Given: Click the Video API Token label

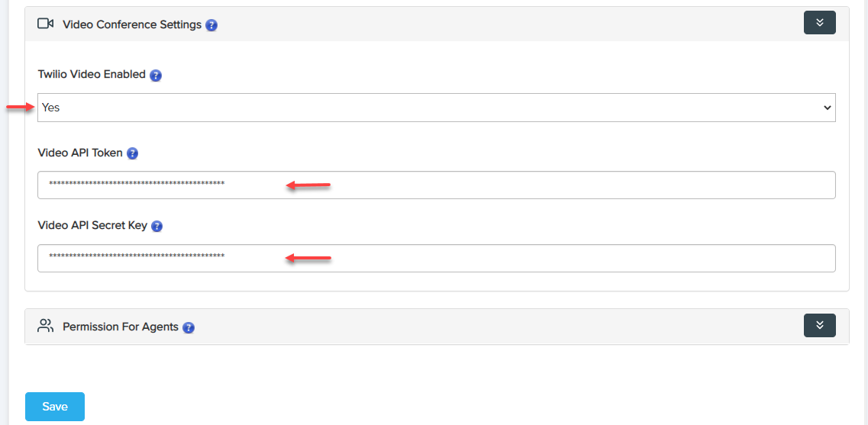Looking at the screenshot, I should coord(80,153).
